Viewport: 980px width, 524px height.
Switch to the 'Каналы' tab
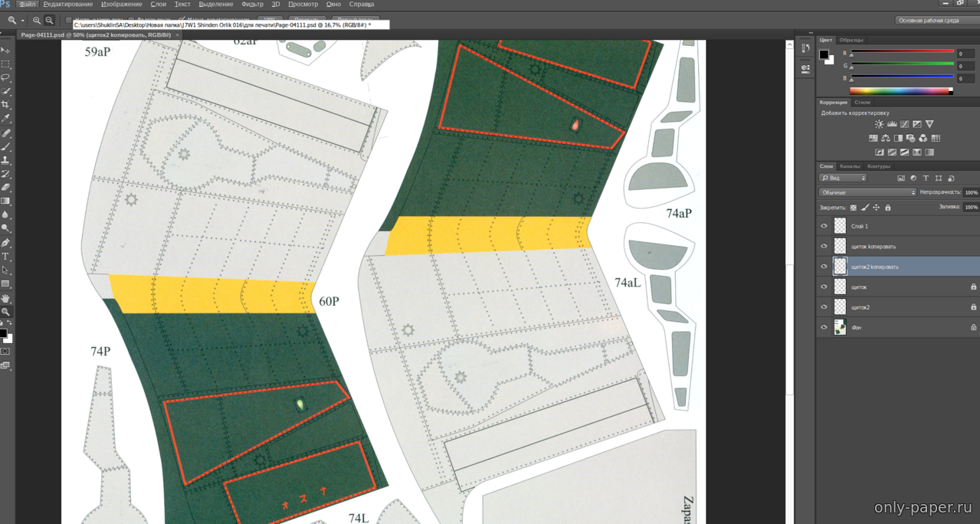coord(850,166)
